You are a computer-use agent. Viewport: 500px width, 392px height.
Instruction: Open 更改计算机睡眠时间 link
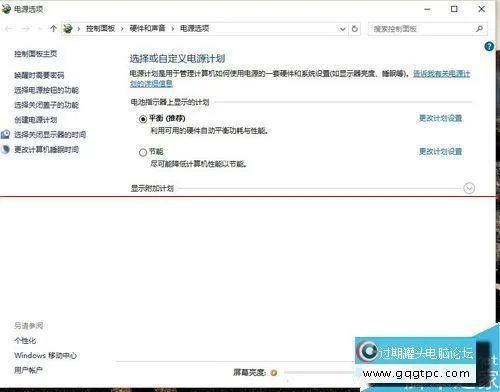click(x=46, y=150)
